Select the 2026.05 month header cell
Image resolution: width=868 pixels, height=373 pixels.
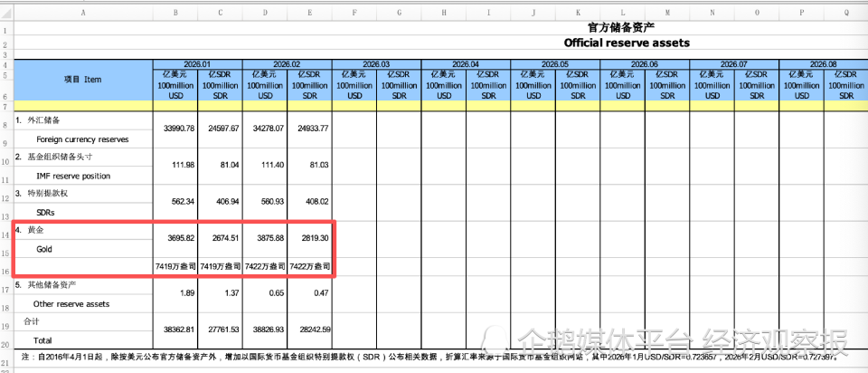coord(555,64)
